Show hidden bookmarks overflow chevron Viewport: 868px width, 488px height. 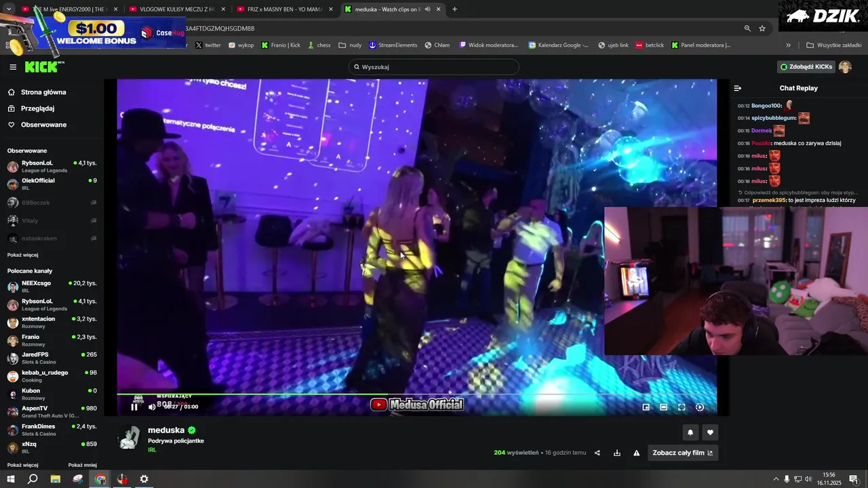(x=788, y=45)
